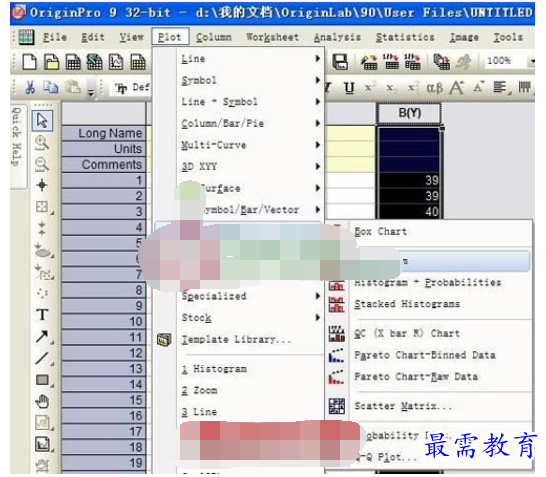Click the font name Default box

tap(132, 88)
